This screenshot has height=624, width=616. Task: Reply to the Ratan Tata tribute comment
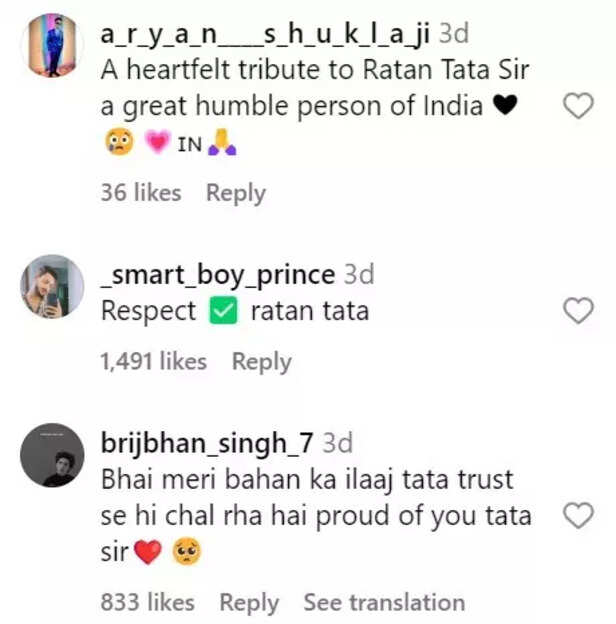click(x=236, y=193)
